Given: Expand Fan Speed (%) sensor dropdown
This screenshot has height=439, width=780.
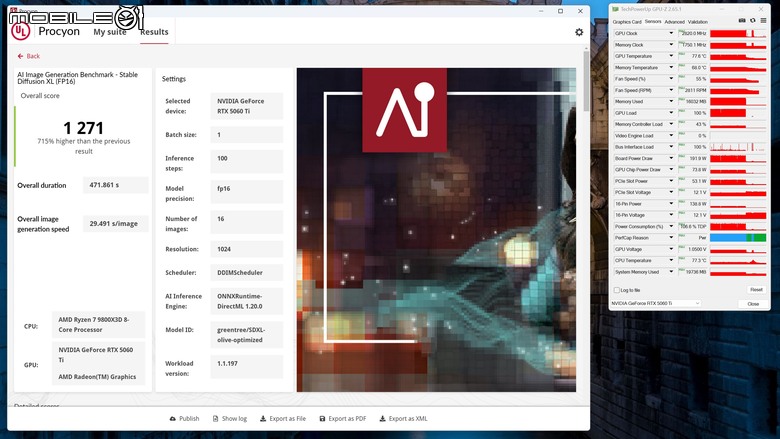Looking at the screenshot, I should [671, 79].
